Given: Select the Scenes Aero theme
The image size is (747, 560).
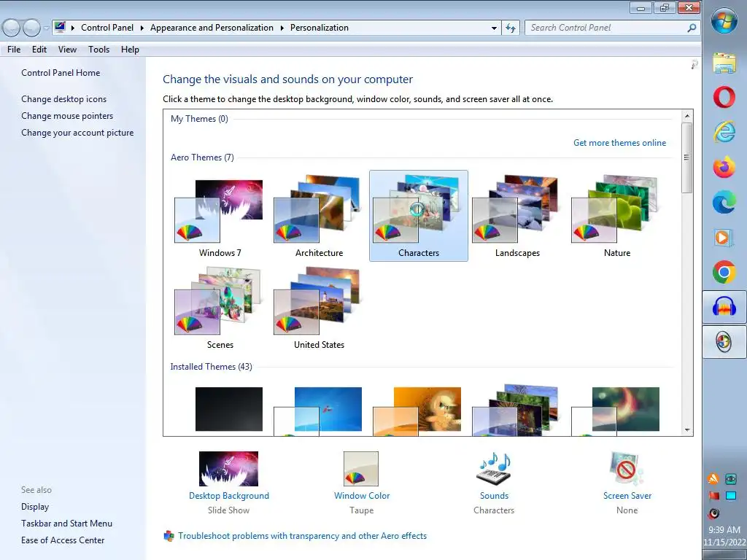Looking at the screenshot, I should click(x=220, y=308).
